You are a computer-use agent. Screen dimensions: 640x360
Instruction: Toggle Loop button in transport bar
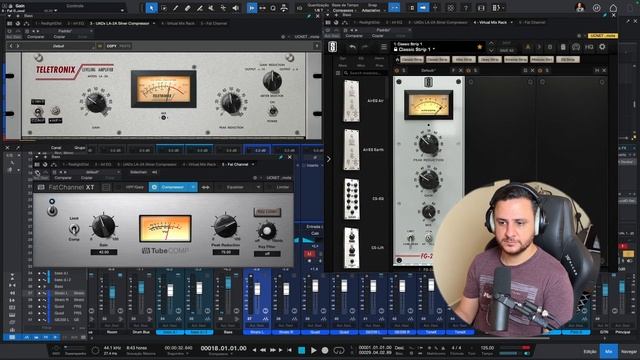tap(339, 350)
